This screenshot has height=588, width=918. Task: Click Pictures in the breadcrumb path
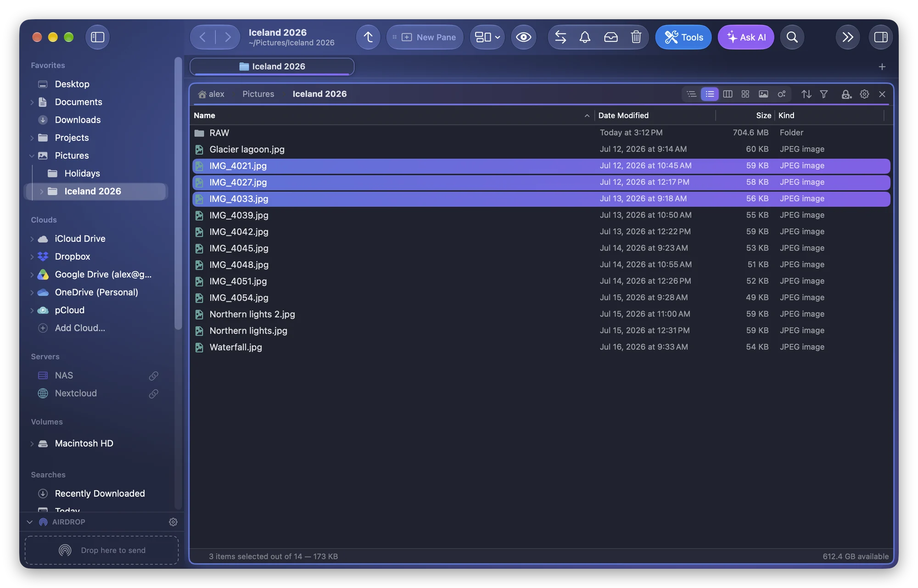[x=258, y=94]
